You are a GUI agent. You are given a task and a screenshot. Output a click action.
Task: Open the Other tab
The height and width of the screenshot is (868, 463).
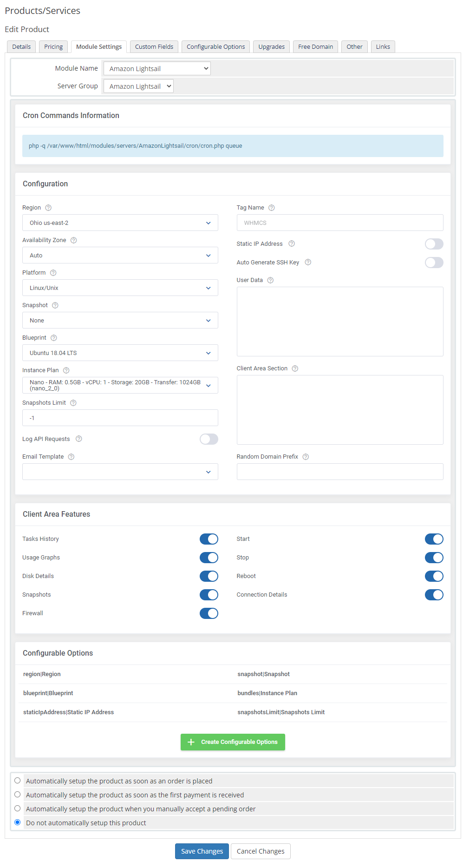pos(354,46)
